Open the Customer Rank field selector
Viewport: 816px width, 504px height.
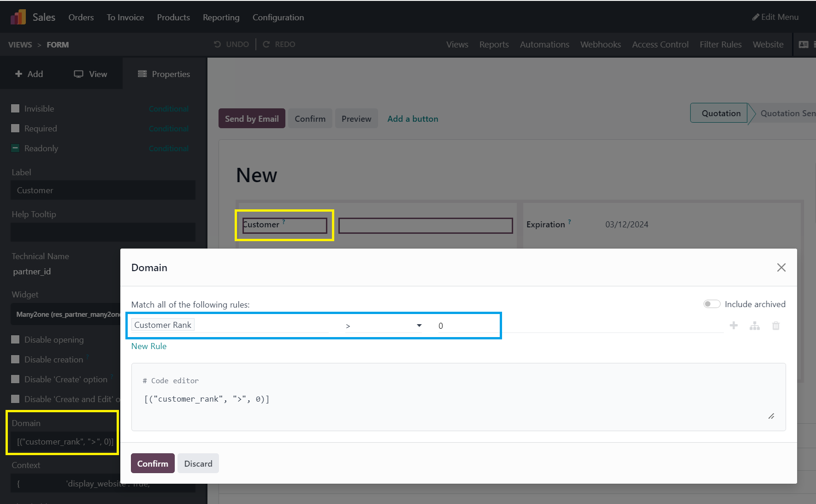pos(163,325)
